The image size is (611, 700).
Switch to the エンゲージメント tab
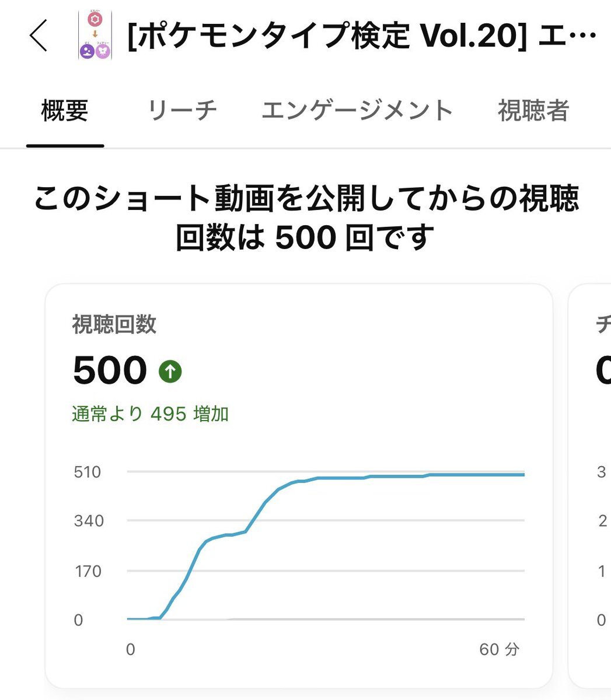(357, 110)
